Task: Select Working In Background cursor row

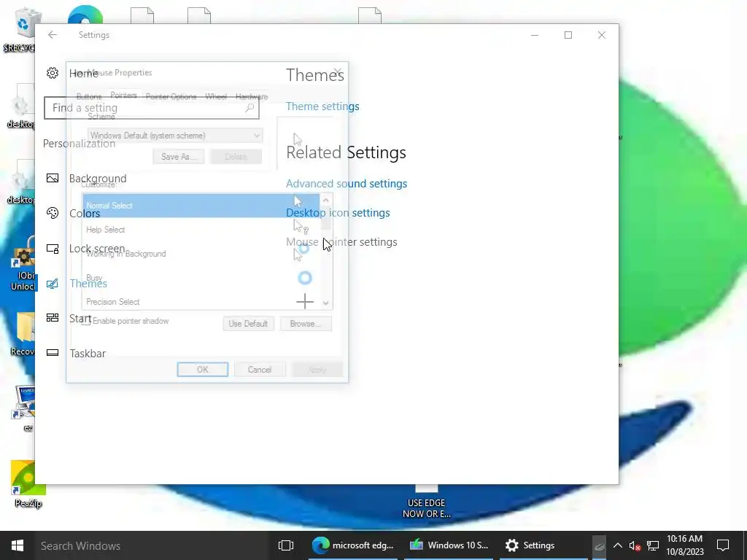Action: (201, 254)
